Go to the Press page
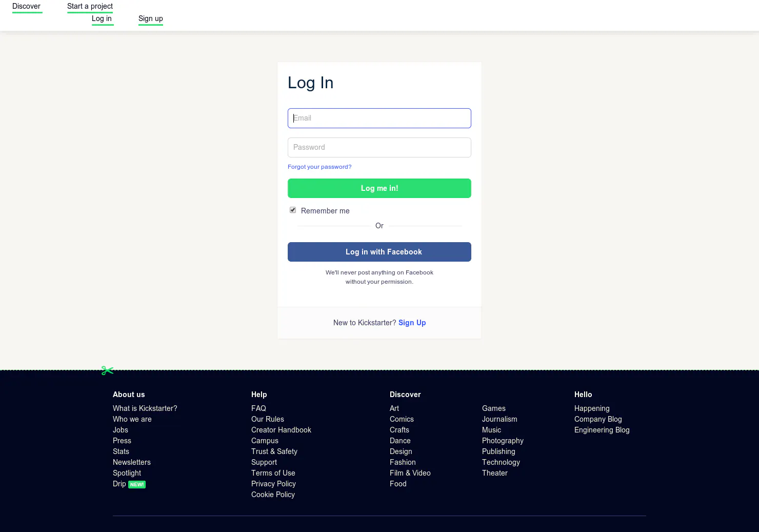The image size is (759, 532). click(x=122, y=441)
